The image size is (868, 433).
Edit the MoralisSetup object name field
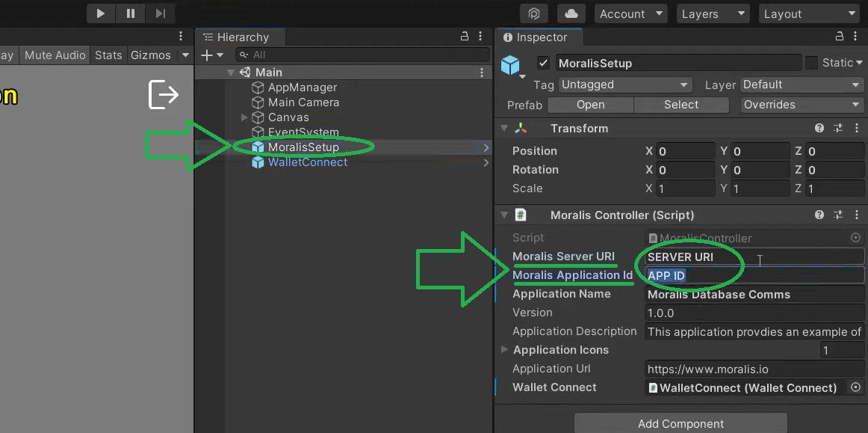click(678, 64)
